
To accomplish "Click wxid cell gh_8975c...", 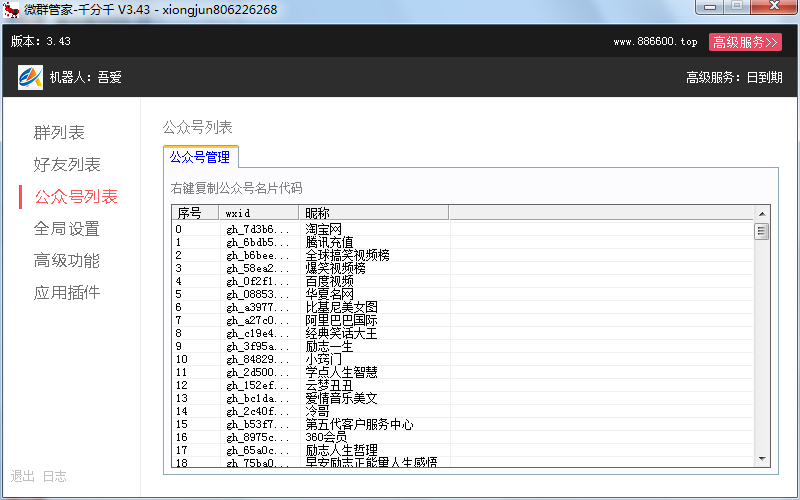I will tap(258, 438).
